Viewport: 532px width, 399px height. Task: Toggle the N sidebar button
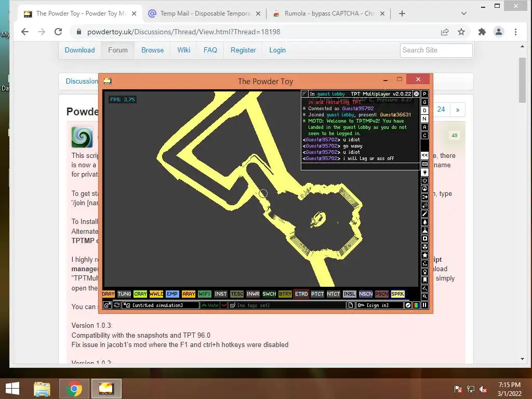(x=424, y=119)
